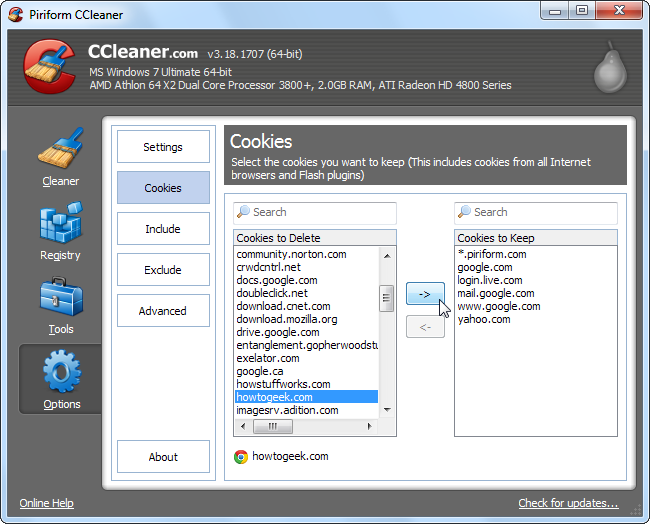Click the left arrow move button
The height and width of the screenshot is (524, 650).
(425, 327)
